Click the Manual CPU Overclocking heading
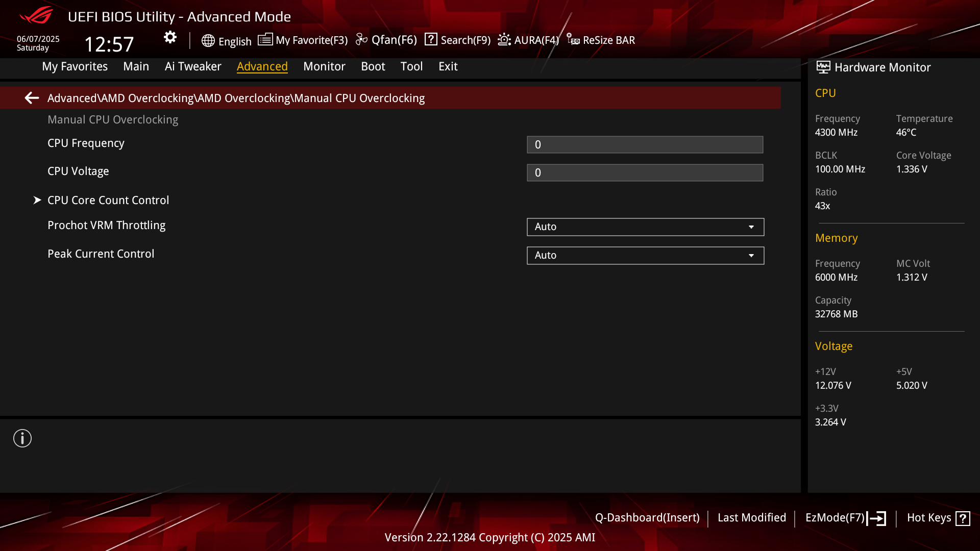 (113, 119)
